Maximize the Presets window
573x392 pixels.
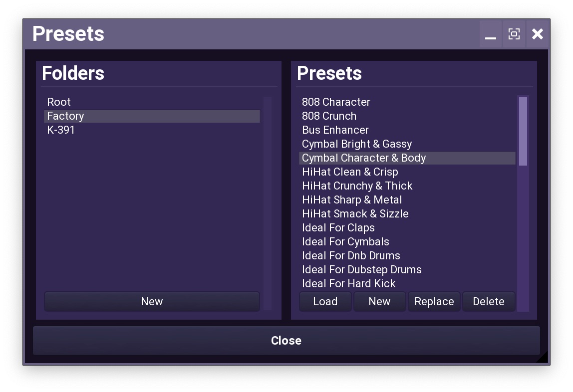pyautogui.click(x=514, y=34)
